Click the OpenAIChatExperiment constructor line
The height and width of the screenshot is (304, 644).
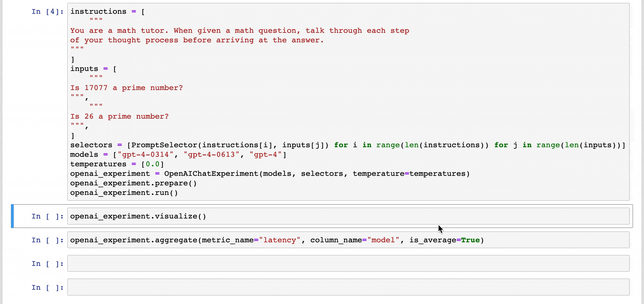(270, 174)
